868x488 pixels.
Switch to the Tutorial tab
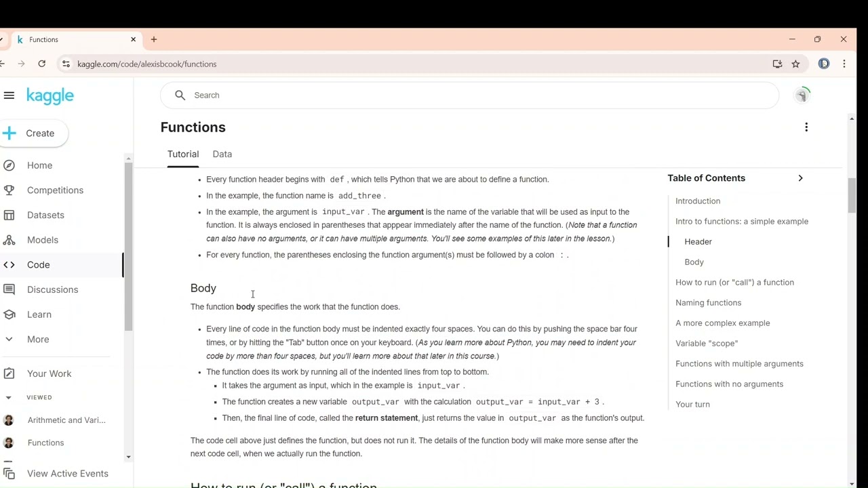[183, 155]
